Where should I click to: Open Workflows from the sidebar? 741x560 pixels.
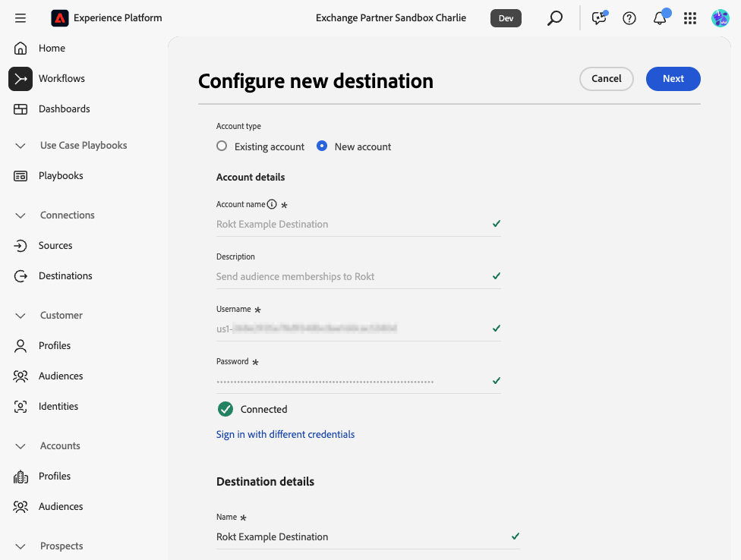(x=61, y=79)
